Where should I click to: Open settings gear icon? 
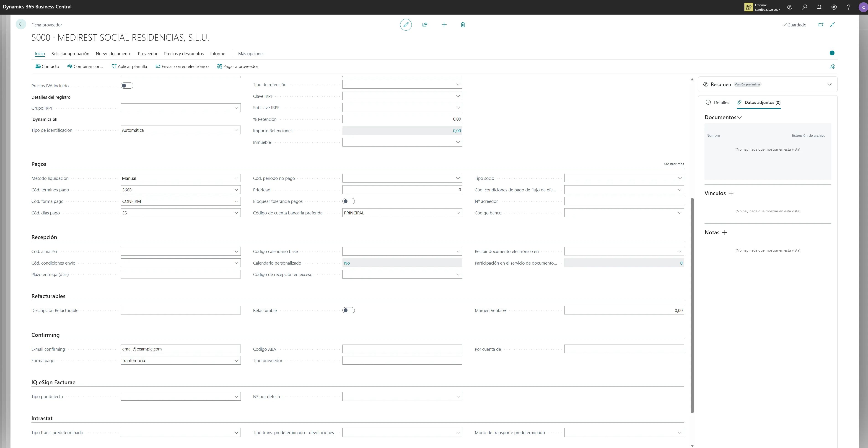[x=834, y=7]
